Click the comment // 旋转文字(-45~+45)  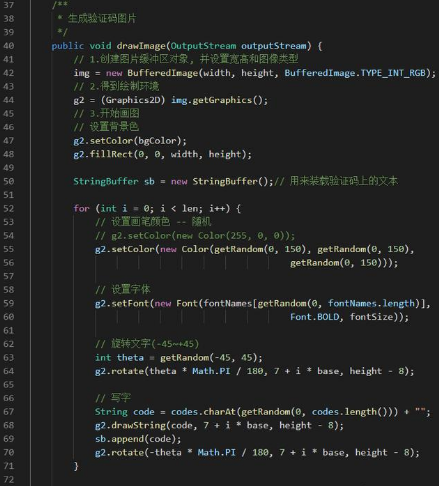pos(147,344)
